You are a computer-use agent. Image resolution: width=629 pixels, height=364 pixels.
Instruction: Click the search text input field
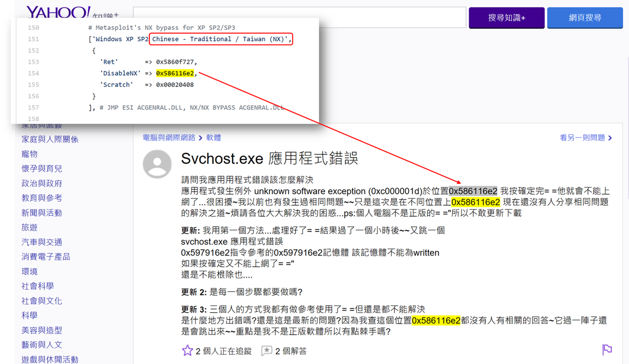pyautogui.click(x=300, y=17)
